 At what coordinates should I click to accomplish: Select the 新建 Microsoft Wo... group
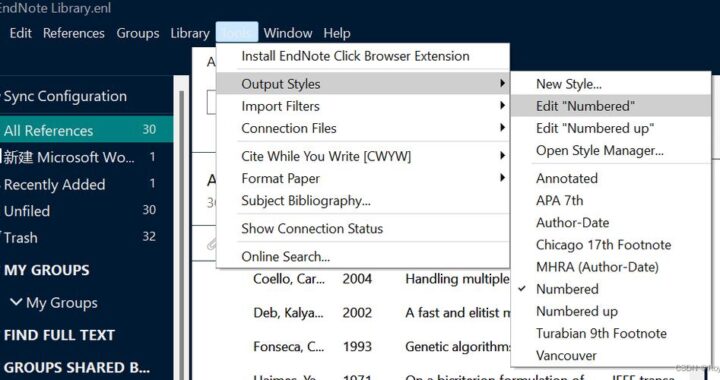(86, 157)
